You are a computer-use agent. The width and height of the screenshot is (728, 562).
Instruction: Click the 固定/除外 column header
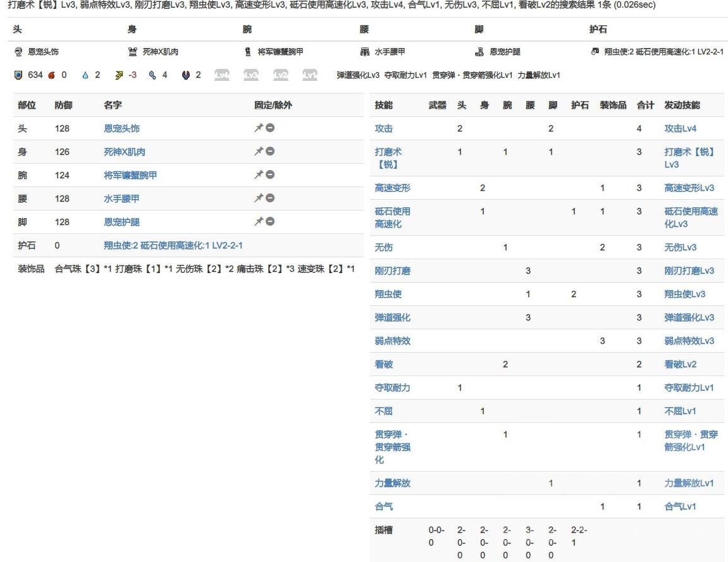point(273,106)
